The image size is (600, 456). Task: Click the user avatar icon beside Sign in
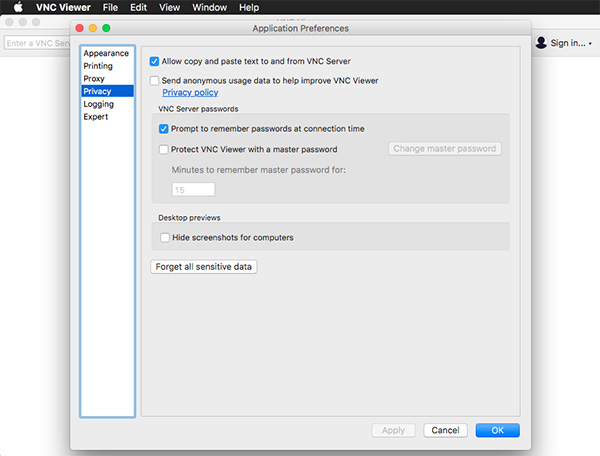pyautogui.click(x=541, y=42)
